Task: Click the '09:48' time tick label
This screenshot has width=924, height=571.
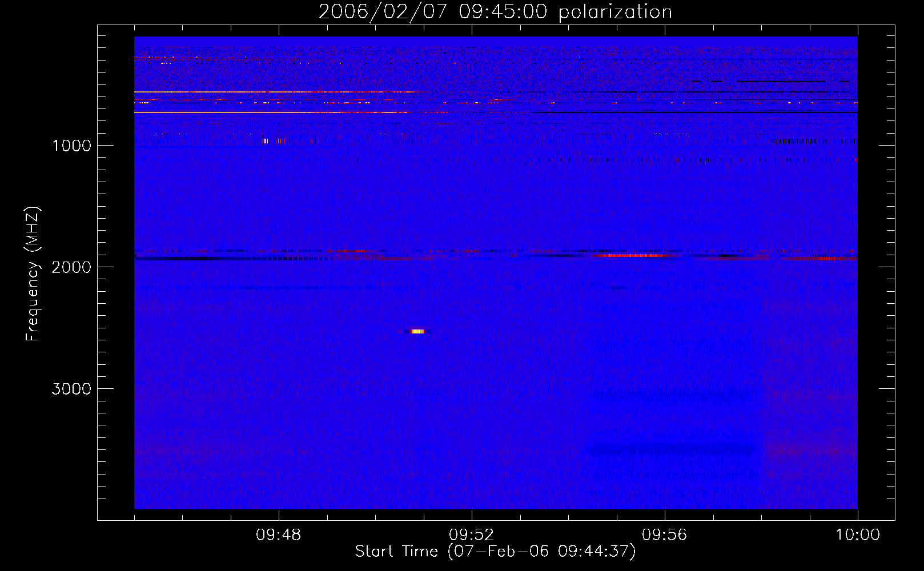Action: click(x=279, y=535)
